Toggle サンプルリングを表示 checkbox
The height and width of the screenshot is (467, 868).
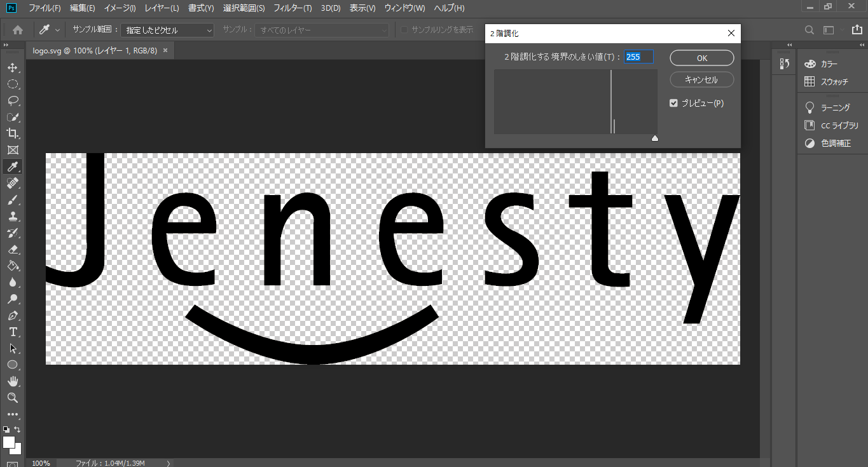pyautogui.click(x=403, y=30)
